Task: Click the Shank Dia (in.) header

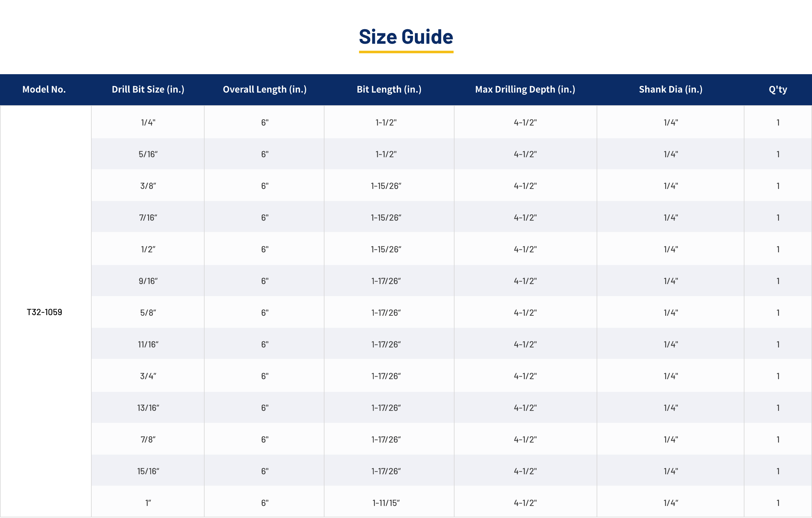Action: tap(670, 89)
